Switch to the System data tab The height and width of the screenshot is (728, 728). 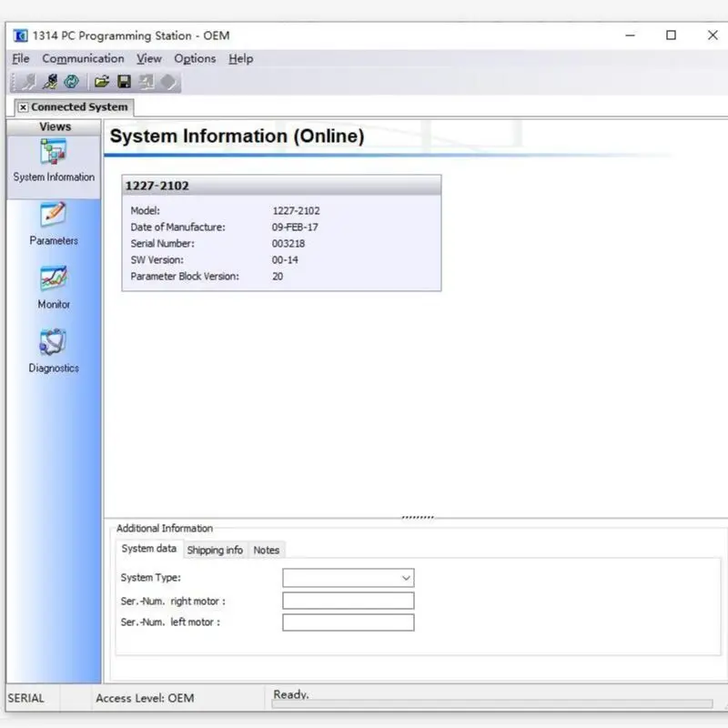pyautogui.click(x=149, y=549)
